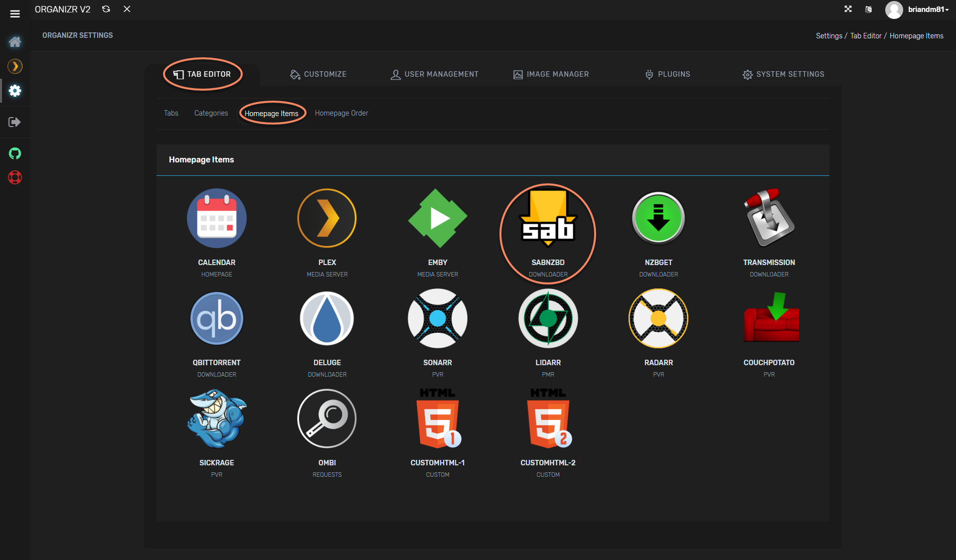Toggle fullscreen mode icon

coord(848,9)
